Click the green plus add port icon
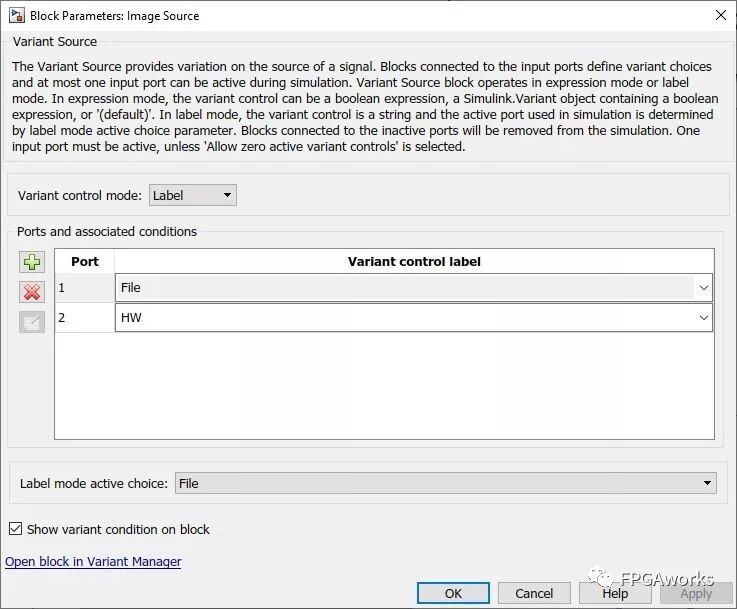This screenshot has width=737, height=609. click(x=32, y=262)
